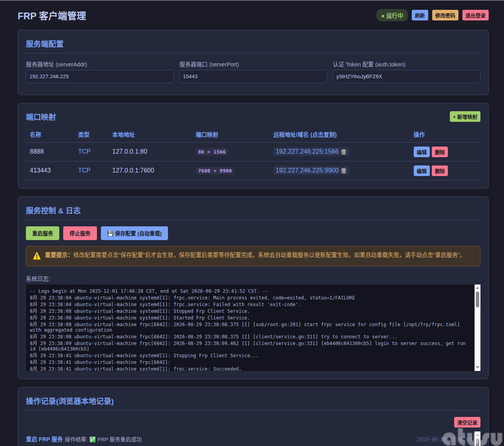504x446 pixels.
Task: Click TCP type in the 413443 row
Action: coord(84,171)
